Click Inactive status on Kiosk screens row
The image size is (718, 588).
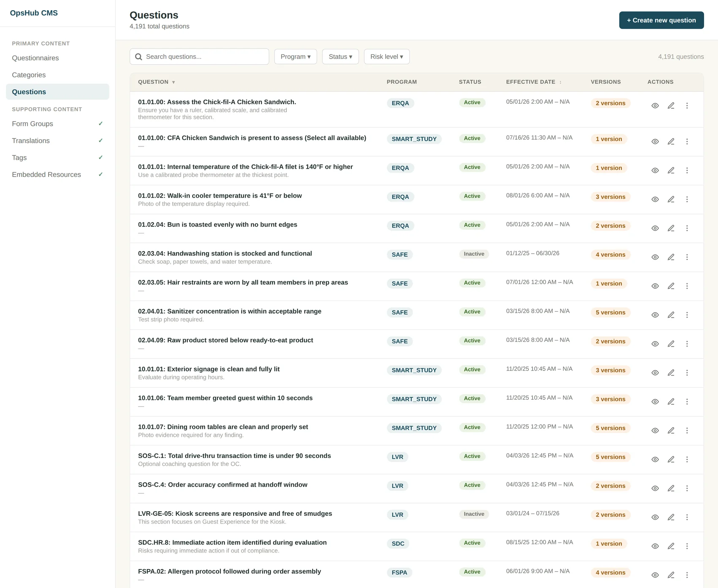[474, 514]
